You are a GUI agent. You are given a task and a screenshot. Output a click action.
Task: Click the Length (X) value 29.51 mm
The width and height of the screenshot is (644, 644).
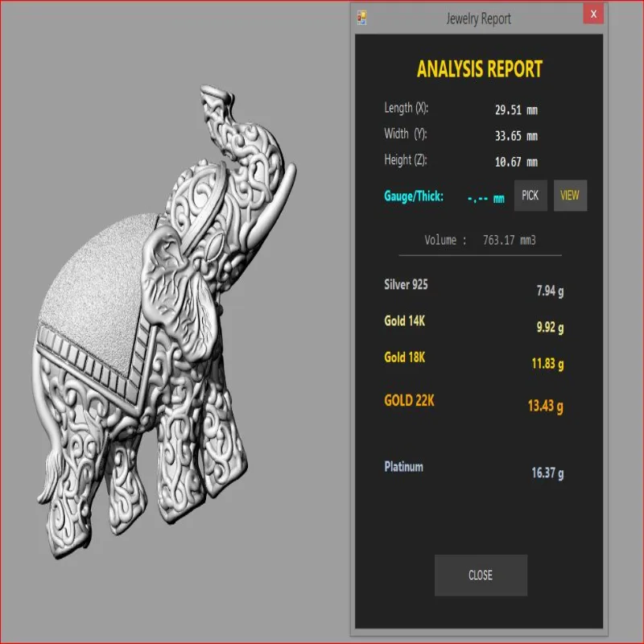coord(516,110)
